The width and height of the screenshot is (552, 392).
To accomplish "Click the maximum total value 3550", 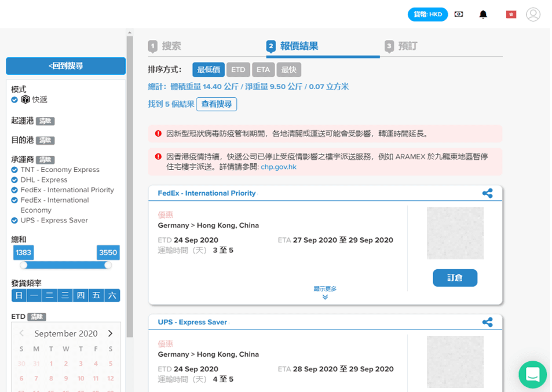I will coord(108,252).
